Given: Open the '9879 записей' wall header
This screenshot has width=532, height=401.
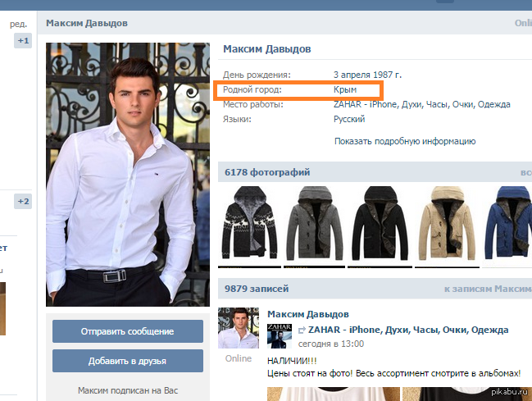Looking at the screenshot, I should pos(256,289).
